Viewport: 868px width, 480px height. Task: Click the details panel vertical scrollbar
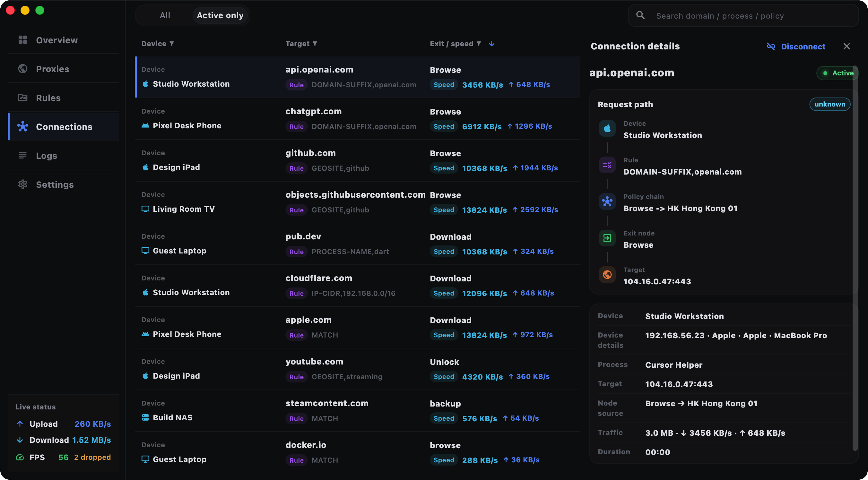pyautogui.click(x=855, y=258)
